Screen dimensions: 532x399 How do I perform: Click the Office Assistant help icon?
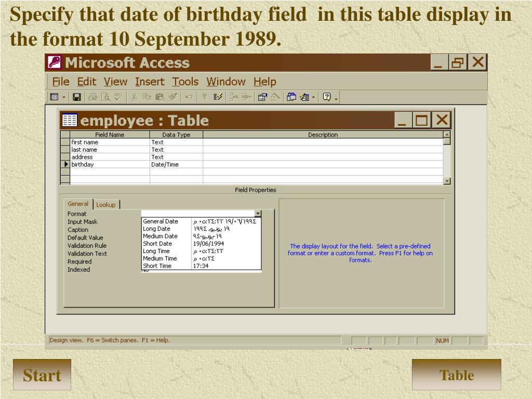(x=327, y=97)
